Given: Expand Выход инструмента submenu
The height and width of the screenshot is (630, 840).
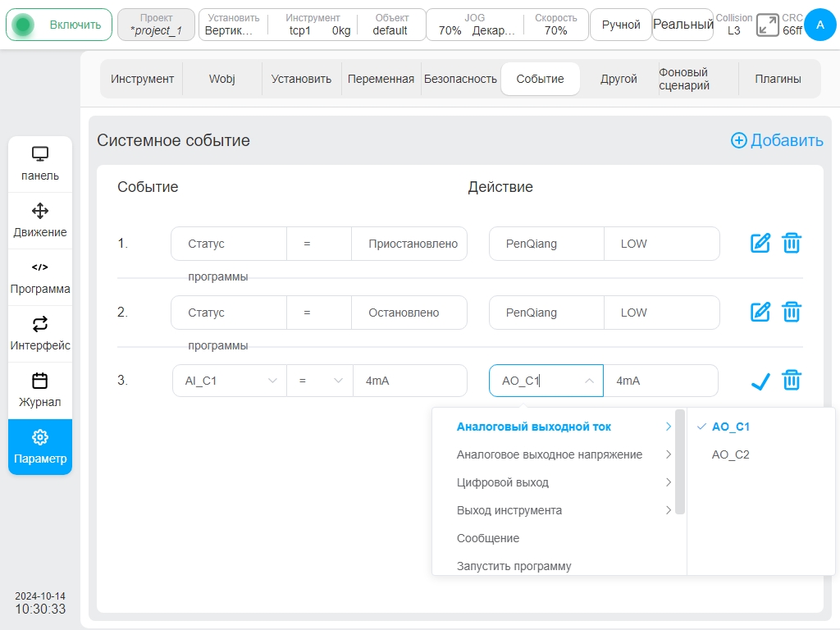Looking at the screenshot, I should 559,510.
